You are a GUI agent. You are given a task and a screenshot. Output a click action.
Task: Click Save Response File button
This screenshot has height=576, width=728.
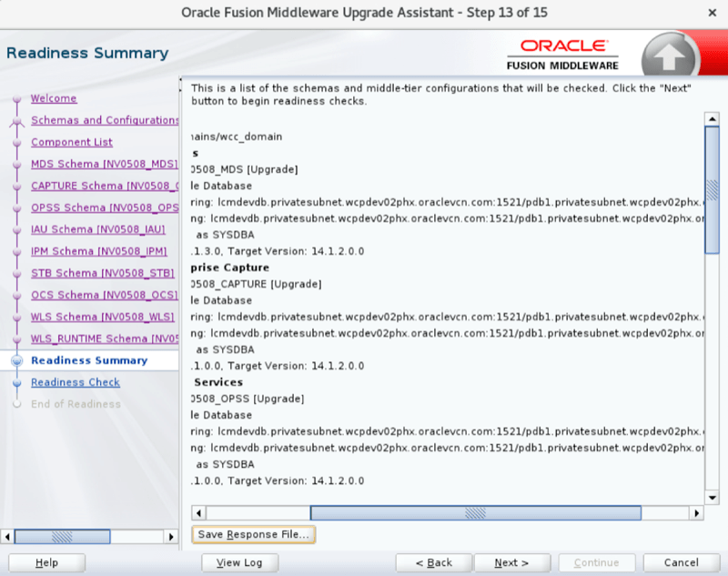point(254,534)
